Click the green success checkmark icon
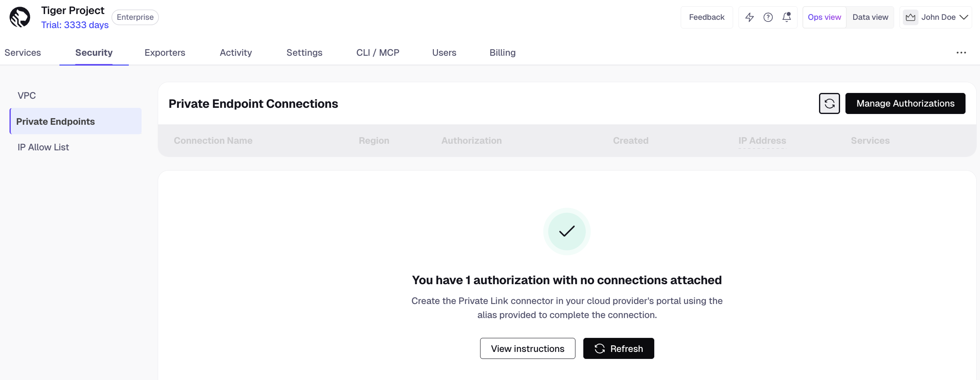This screenshot has height=380, width=980. (566, 231)
